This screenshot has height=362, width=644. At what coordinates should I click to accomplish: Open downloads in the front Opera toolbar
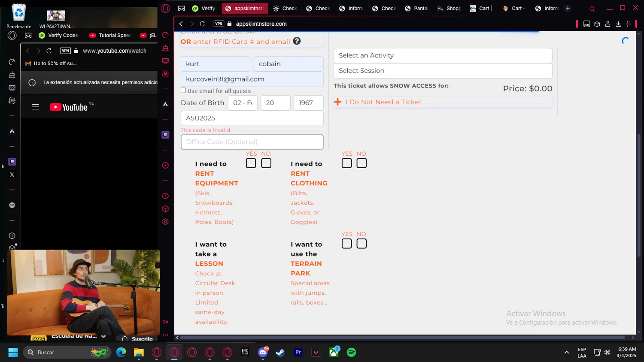coord(618,24)
